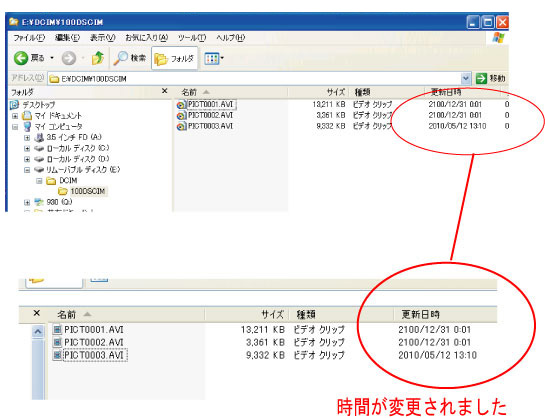This screenshot has height=418, width=545.
Task: Close the フォルダ side pane
Action: (164, 91)
